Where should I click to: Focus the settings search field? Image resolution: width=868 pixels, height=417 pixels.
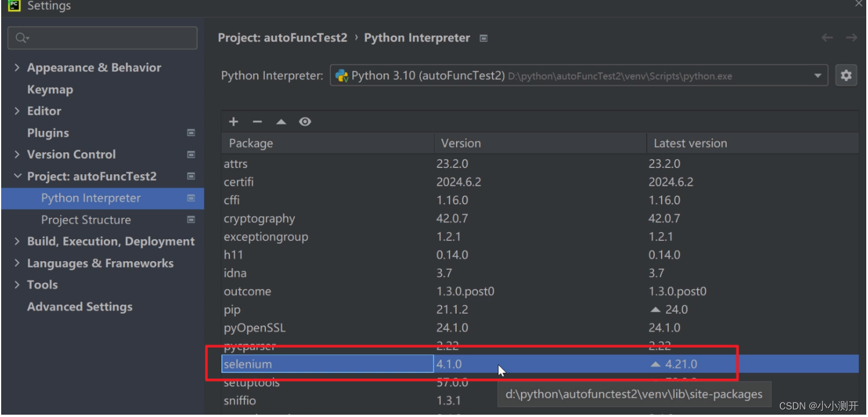(103, 38)
